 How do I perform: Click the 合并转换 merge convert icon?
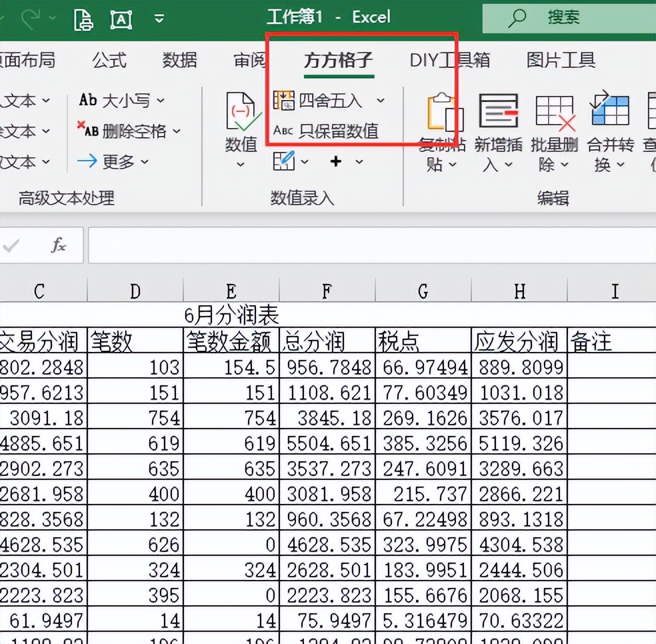tap(609, 110)
